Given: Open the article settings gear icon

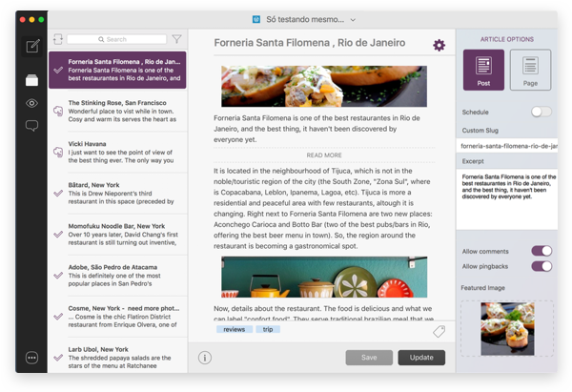Looking at the screenshot, I should (439, 45).
